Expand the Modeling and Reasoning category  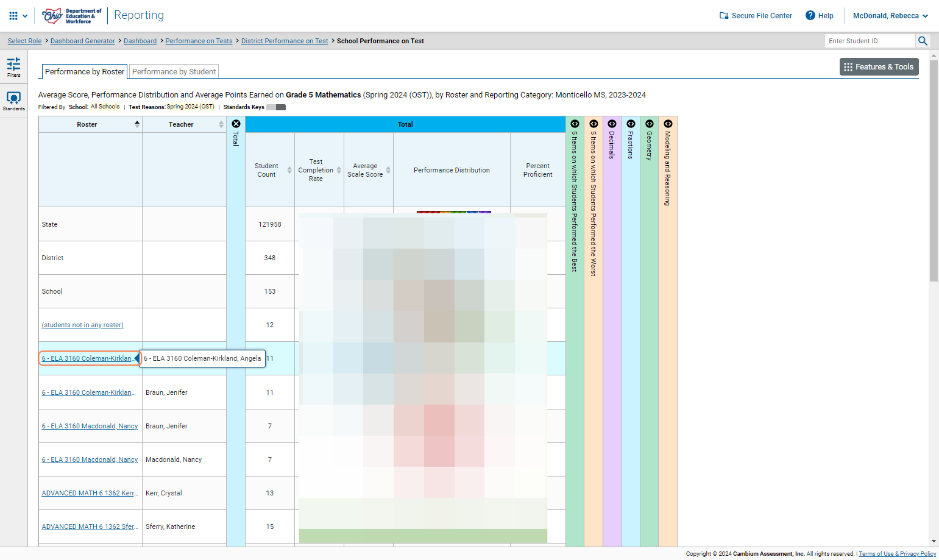tap(668, 124)
